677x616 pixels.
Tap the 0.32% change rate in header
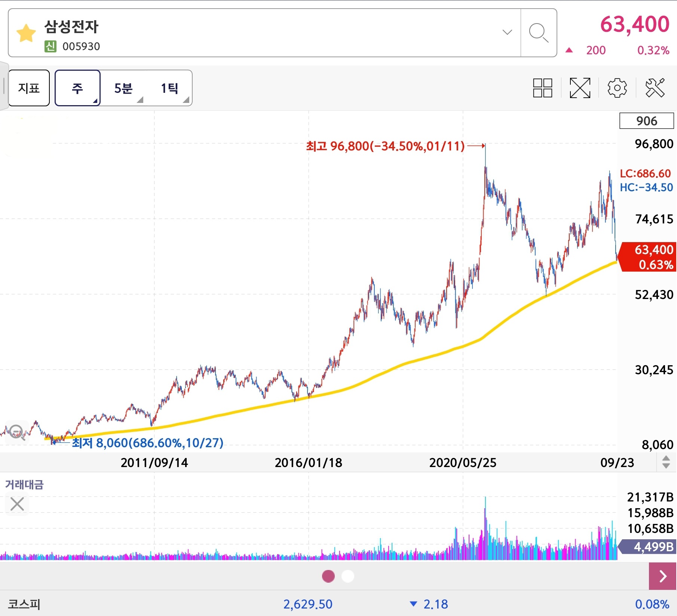[653, 50]
